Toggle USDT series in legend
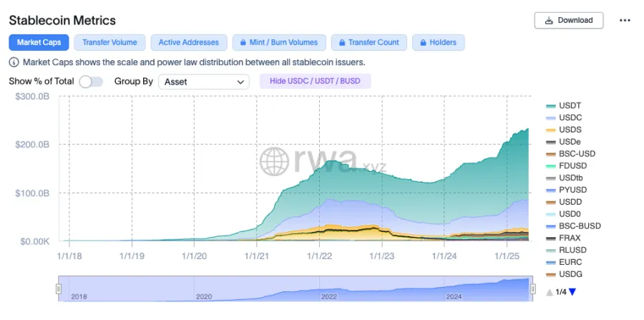The height and width of the screenshot is (320, 644). (564, 105)
